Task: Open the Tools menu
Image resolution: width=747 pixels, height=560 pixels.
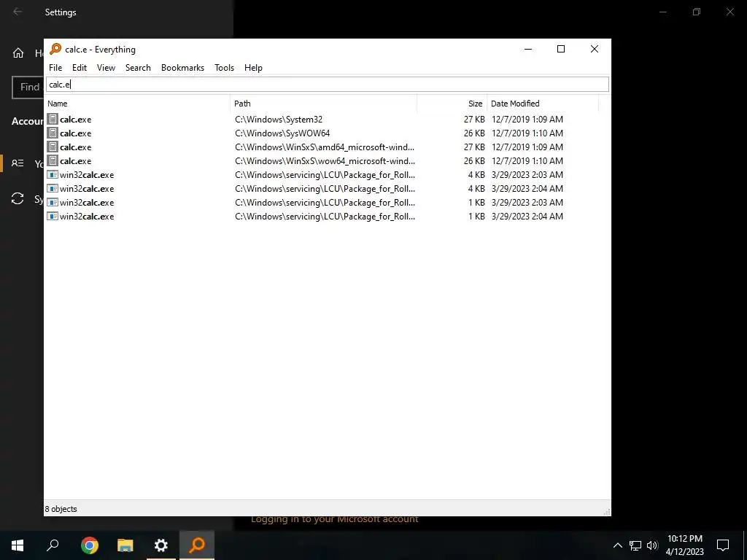Action: pos(224,68)
